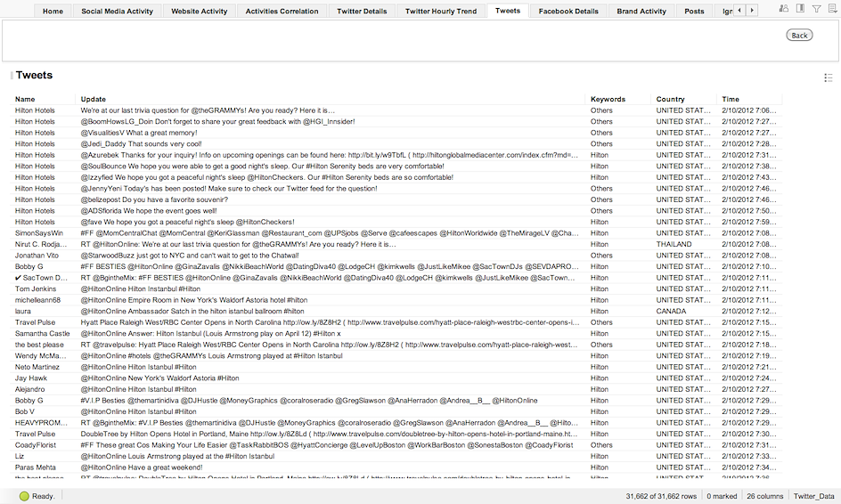Switch to the Home tab
Screen dimensions: 841x504
53,12
